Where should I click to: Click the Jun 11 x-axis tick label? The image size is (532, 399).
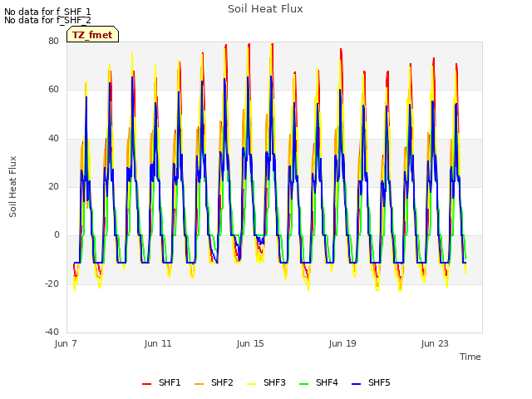pos(158,343)
